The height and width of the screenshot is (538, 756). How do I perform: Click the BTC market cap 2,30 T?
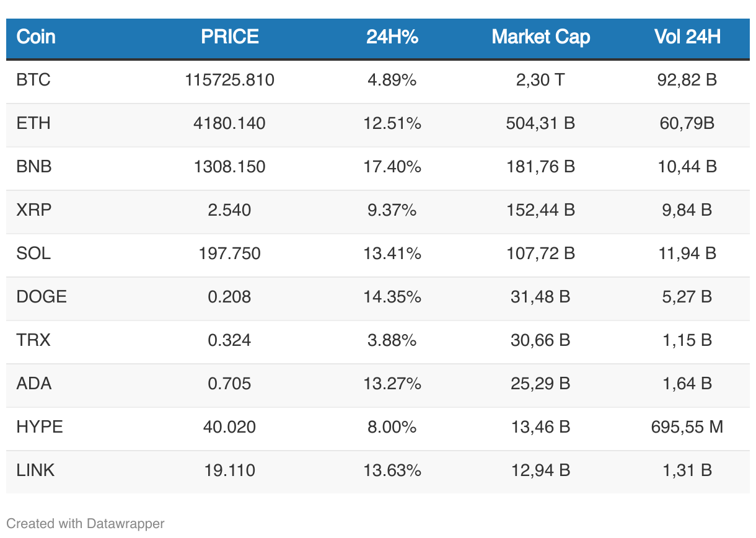pyautogui.click(x=540, y=80)
